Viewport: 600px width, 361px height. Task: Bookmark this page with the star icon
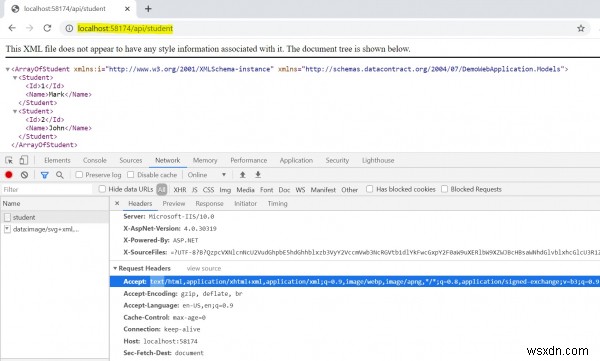click(x=581, y=28)
